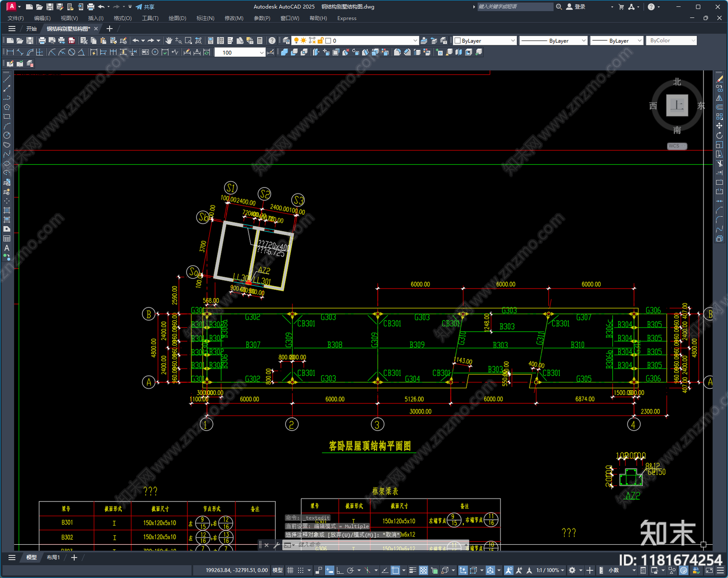
Task: Open the ByColor plot style dropdown
Action: pyautogui.click(x=672, y=41)
